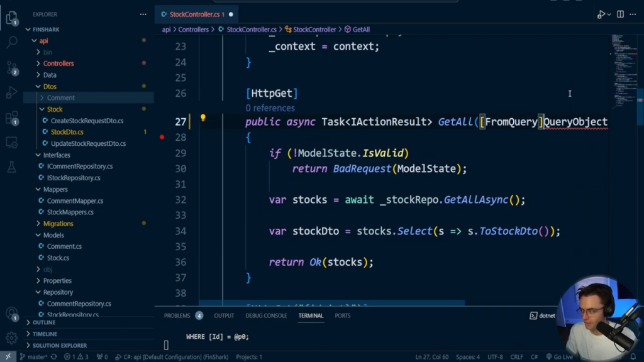The image size is (644, 362).
Task: Click the Manage gear icon
Action: tap(11, 338)
